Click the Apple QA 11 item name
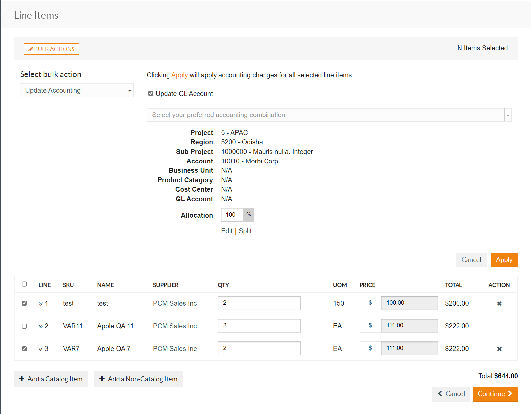Screen dimensions: 532x414 click(x=115, y=326)
